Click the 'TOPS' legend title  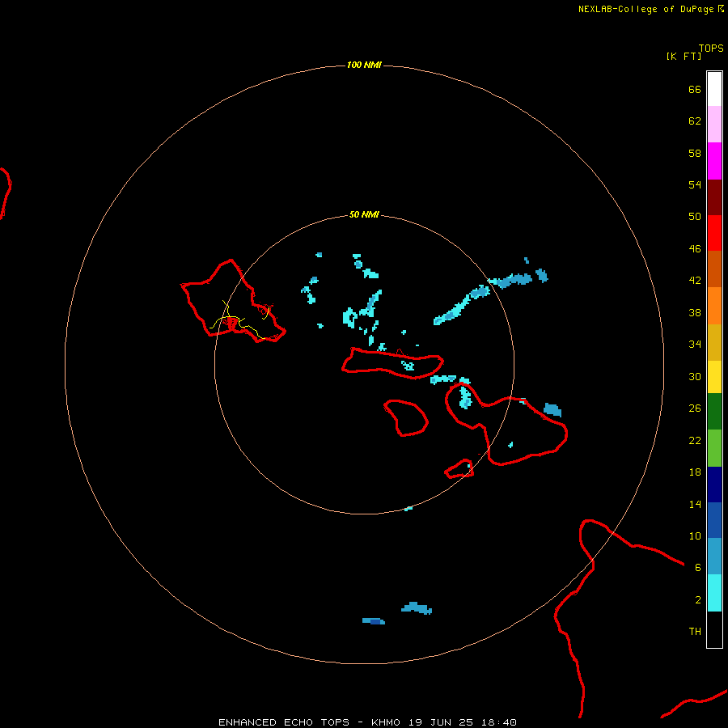point(711,49)
